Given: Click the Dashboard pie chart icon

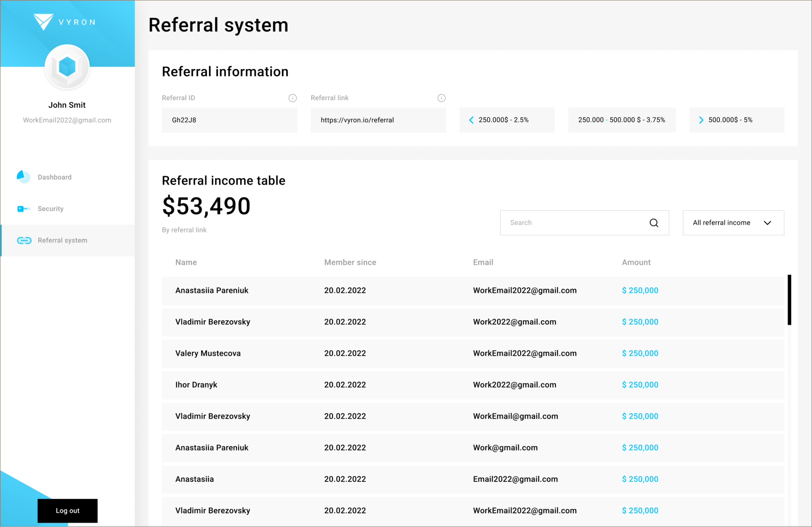Looking at the screenshot, I should point(23,177).
